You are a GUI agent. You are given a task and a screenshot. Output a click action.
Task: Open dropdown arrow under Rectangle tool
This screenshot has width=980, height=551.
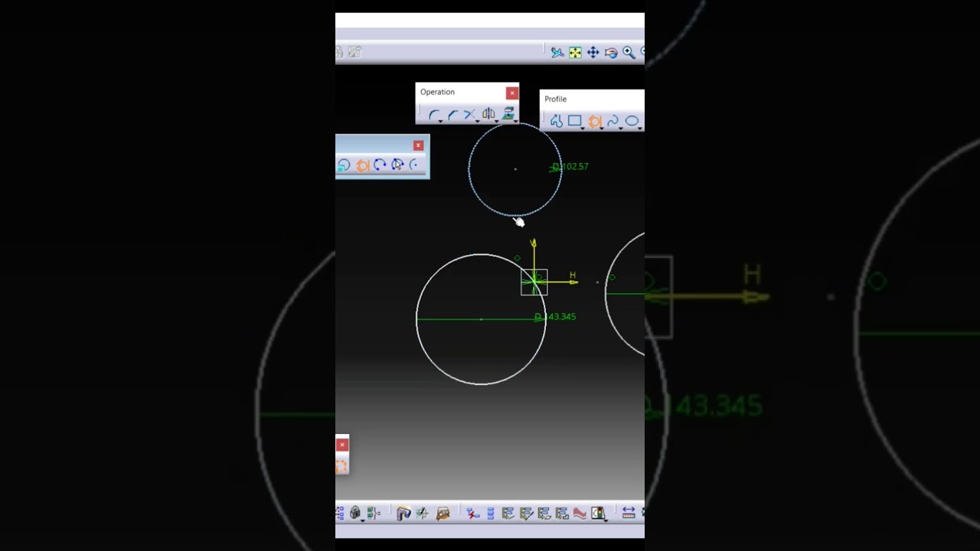click(x=582, y=129)
